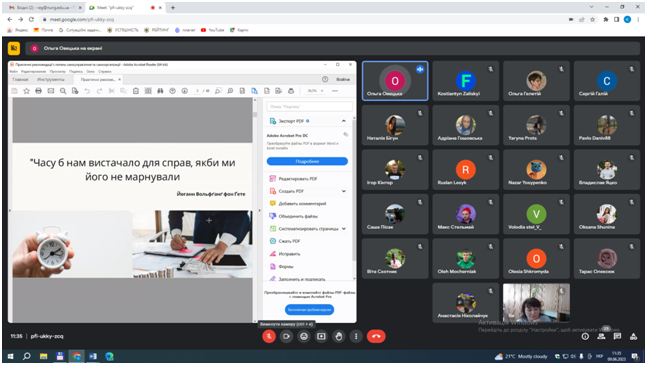Show the participants people panel
Viewport: 647px width, 365px height.
pos(601,337)
